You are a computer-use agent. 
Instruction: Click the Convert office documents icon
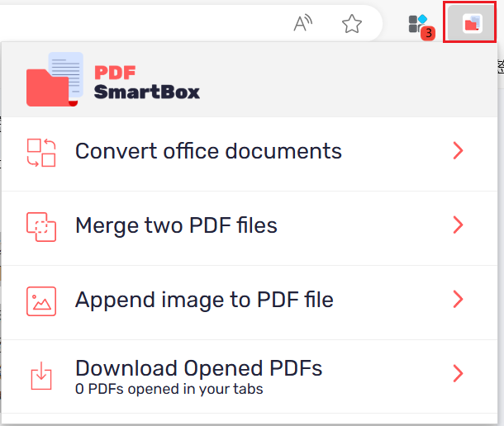[41, 153]
